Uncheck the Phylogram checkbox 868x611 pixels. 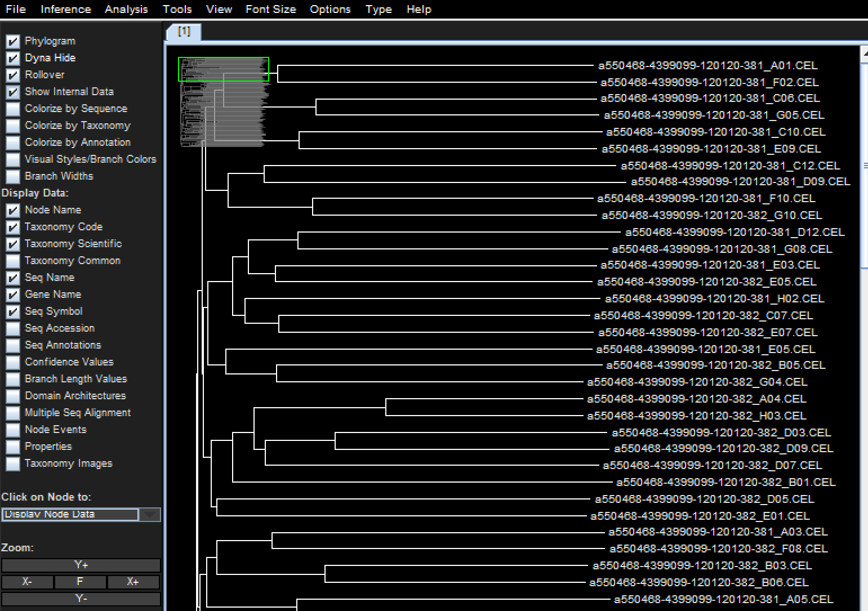pyautogui.click(x=13, y=41)
